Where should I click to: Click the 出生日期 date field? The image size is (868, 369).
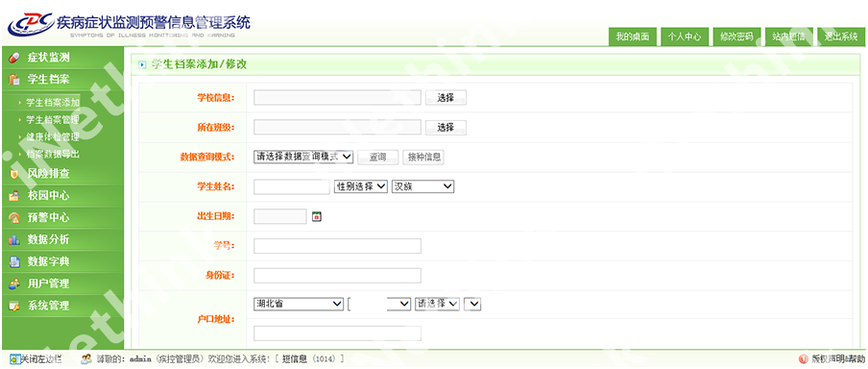[x=280, y=216]
